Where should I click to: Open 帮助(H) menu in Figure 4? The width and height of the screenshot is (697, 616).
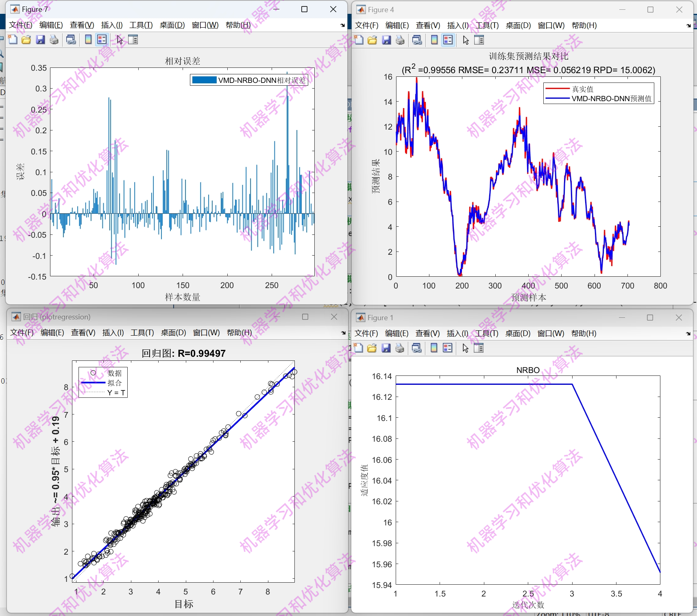(x=584, y=26)
